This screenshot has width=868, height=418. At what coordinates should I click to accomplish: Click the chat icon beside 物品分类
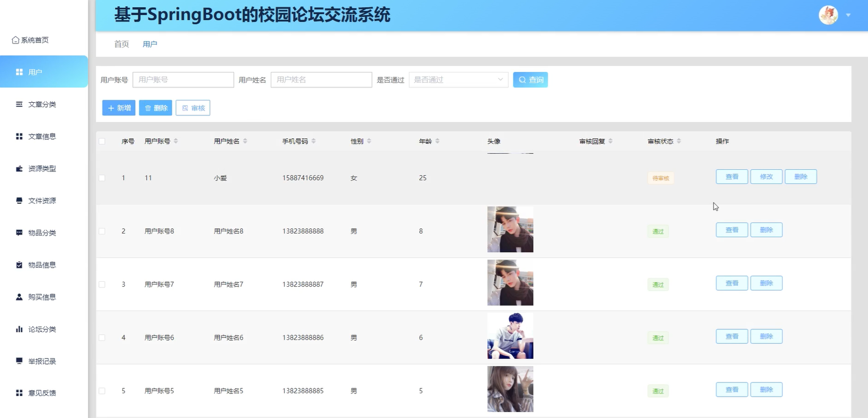[x=19, y=233]
